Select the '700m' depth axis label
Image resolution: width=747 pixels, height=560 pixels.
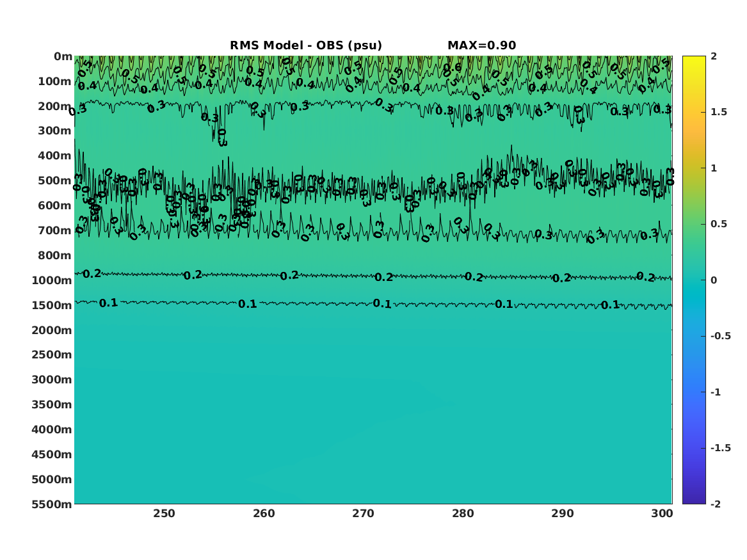pyautogui.click(x=55, y=230)
